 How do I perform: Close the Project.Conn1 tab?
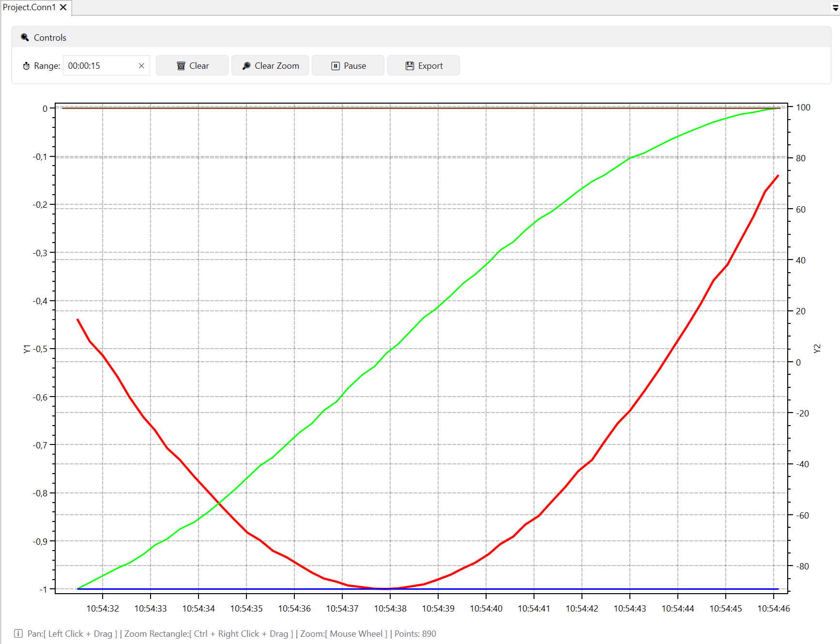point(63,7)
